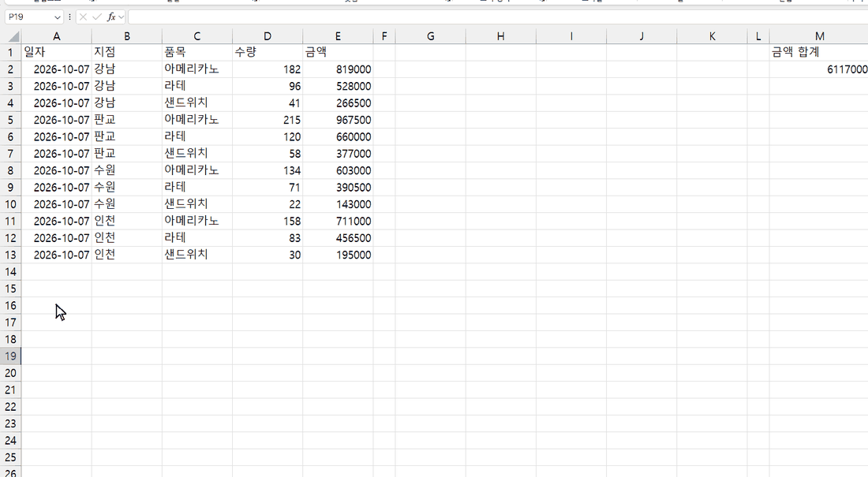Click the 강남 cell in row 2
868x477 pixels.
(x=127, y=69)
